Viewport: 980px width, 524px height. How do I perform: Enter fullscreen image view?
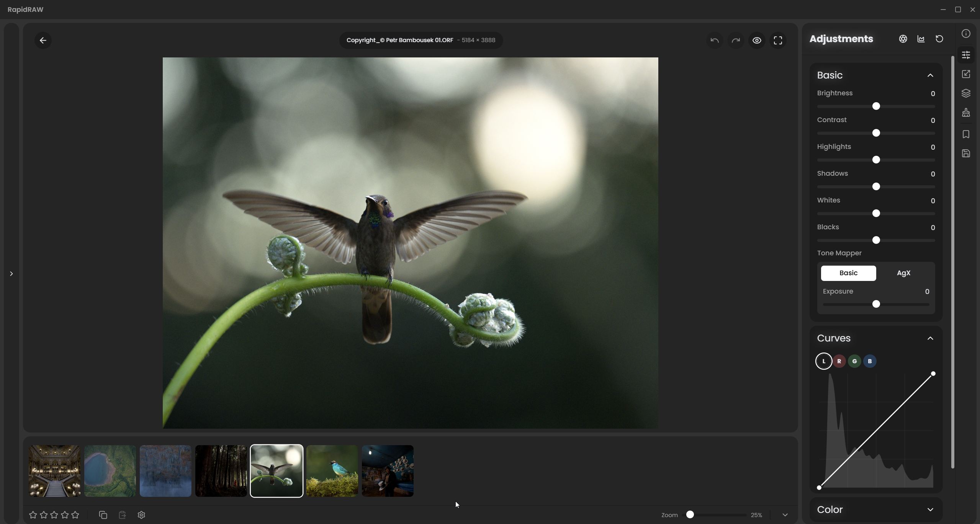pyautogui.click(x=777, y=40)
